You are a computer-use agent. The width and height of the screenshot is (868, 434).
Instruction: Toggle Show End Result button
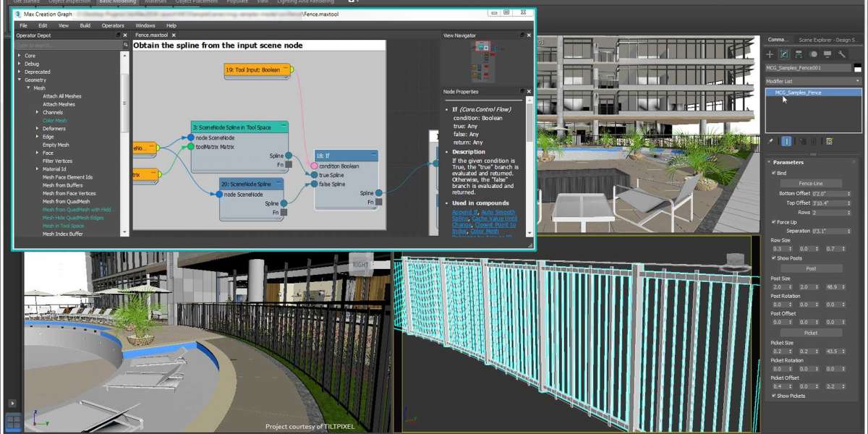[787, 142]
